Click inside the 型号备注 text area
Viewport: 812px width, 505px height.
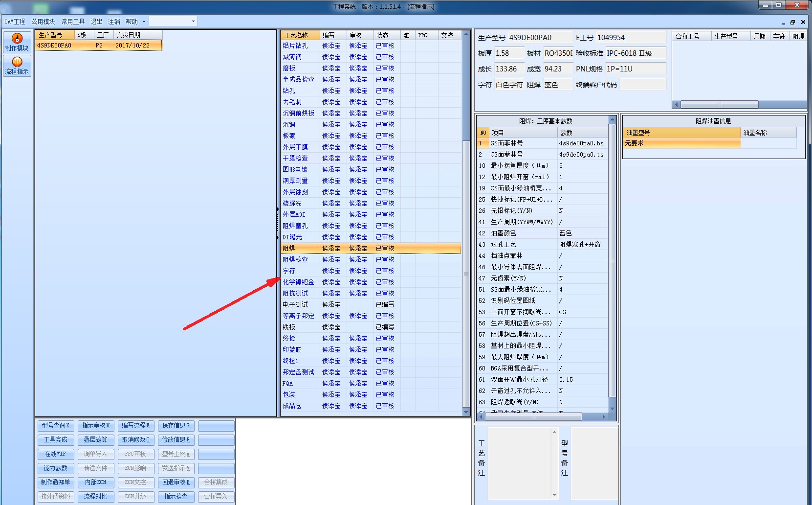tap(594, 463)
